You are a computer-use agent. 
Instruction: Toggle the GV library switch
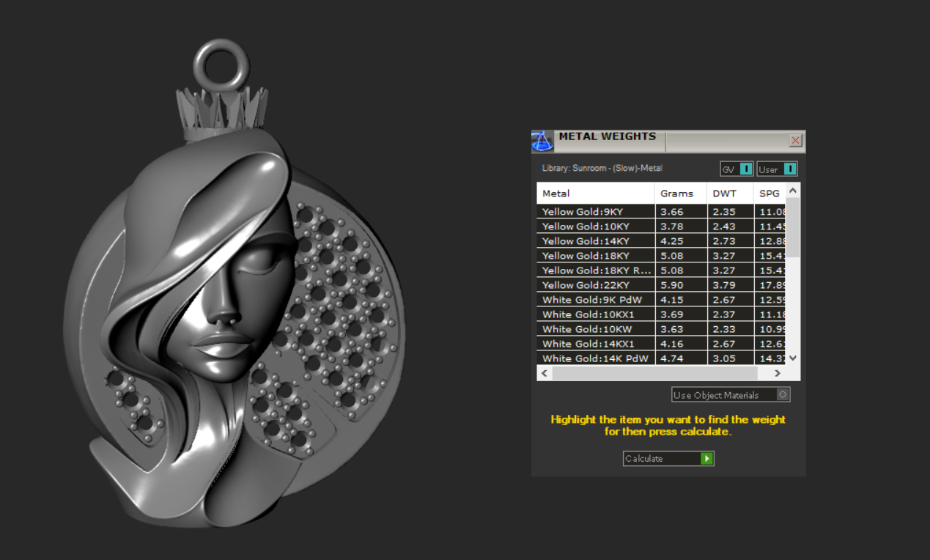[746, 169]
